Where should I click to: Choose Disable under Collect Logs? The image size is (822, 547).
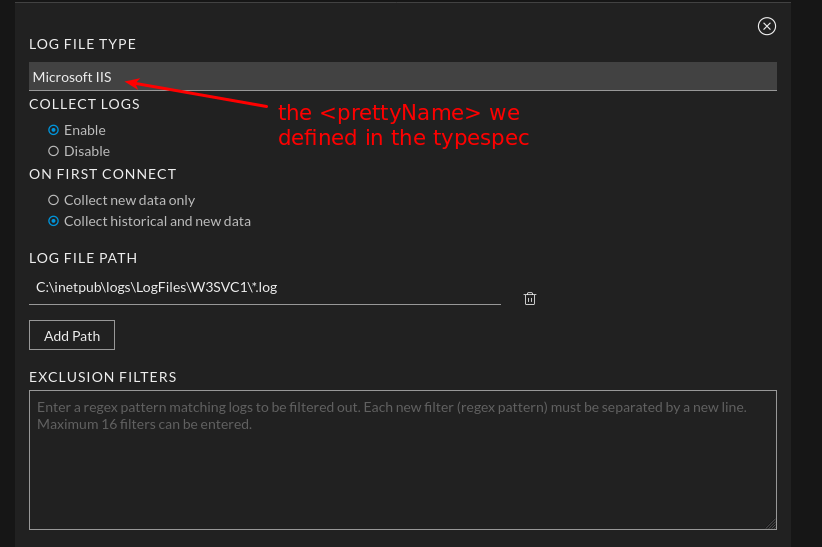click(54, 151)
